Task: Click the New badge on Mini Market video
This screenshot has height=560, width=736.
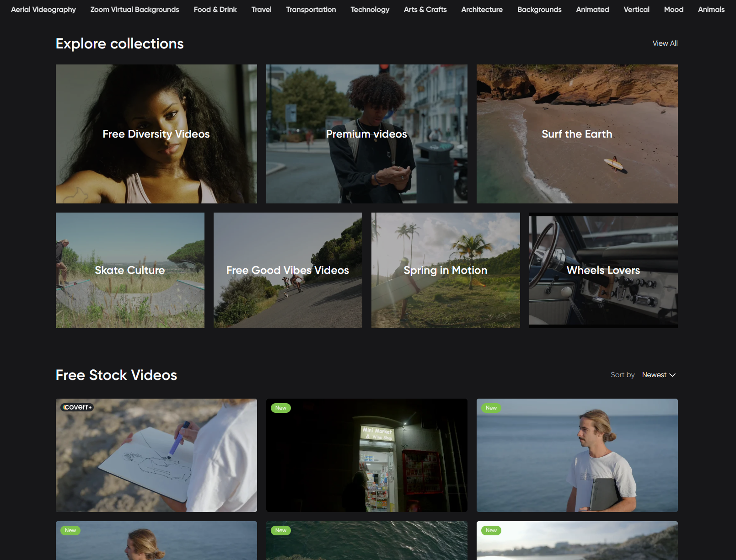Action: pyautogui.click(x=281, y=408)
